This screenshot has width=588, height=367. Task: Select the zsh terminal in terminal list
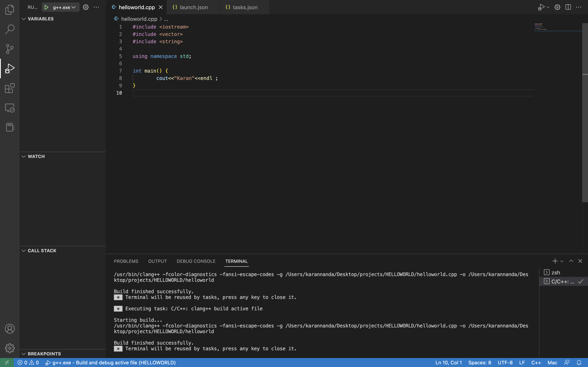(556, 272)
